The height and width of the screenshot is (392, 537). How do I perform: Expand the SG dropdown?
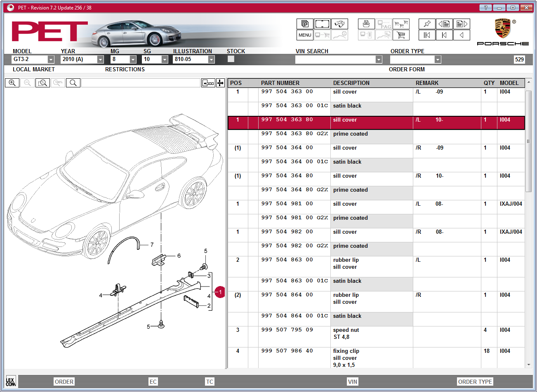[x=165, y=59]
